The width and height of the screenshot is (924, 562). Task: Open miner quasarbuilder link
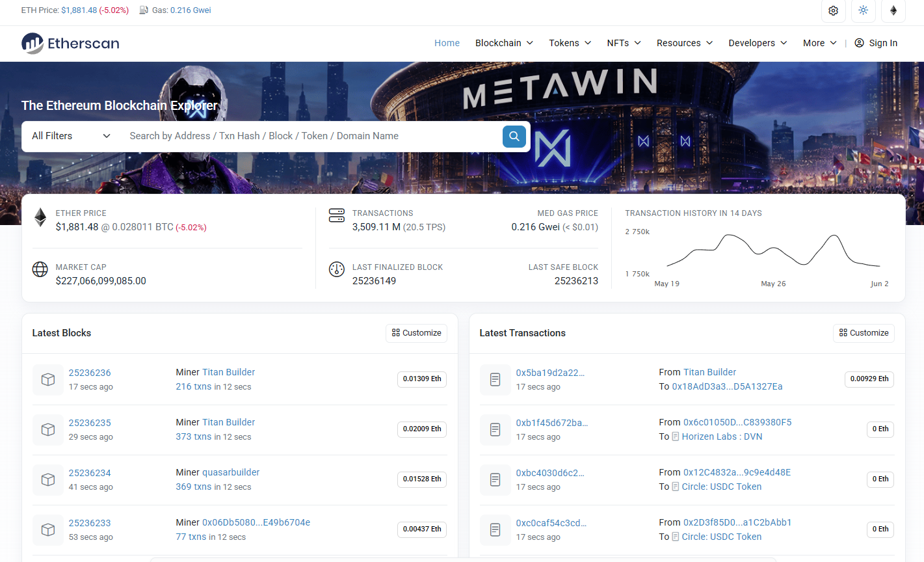coord(231,472)
